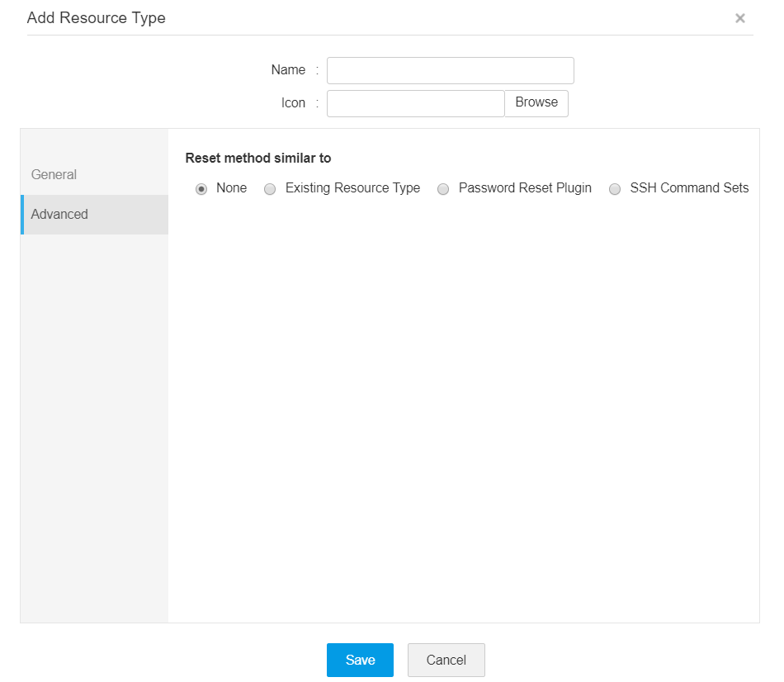The height and width of the screenshot is (682, 784).
Task: Cancel adding the resource type
Action: point(446,660)
